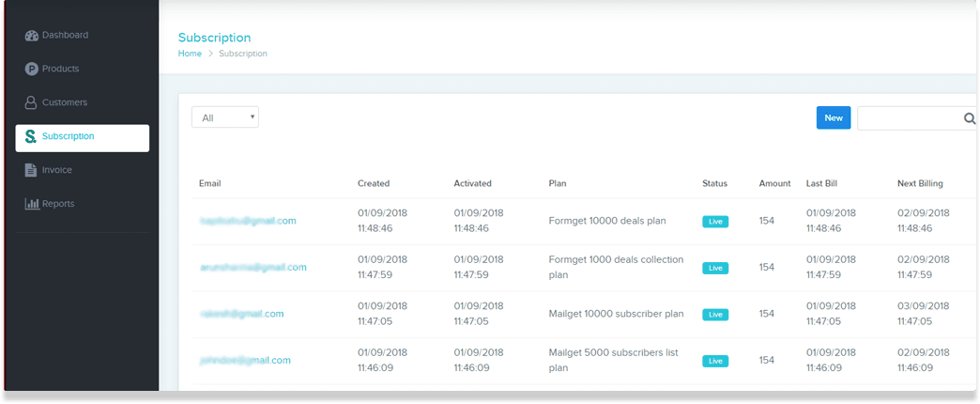Screen dimensions: 980x404
Task: Click the Status column header
Action: 714,183
